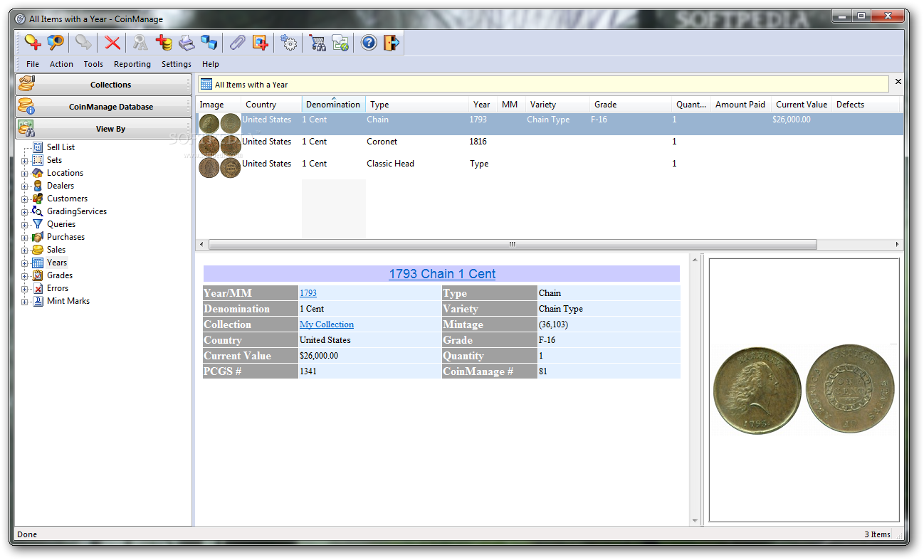Select the Mint Marks tree item
Image resolution: width=924 pixels, height=560 pixels.
coord(68,301)
